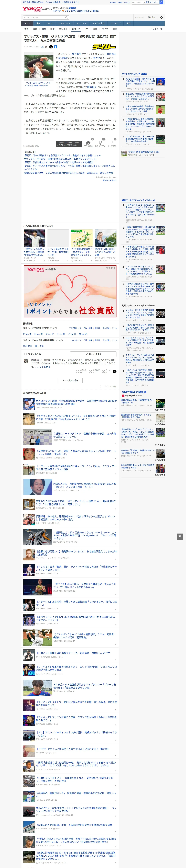The image size is (186, 868).
Task: Open MLBトップ link
Action: pyautogui.click(x=77, y=340)
